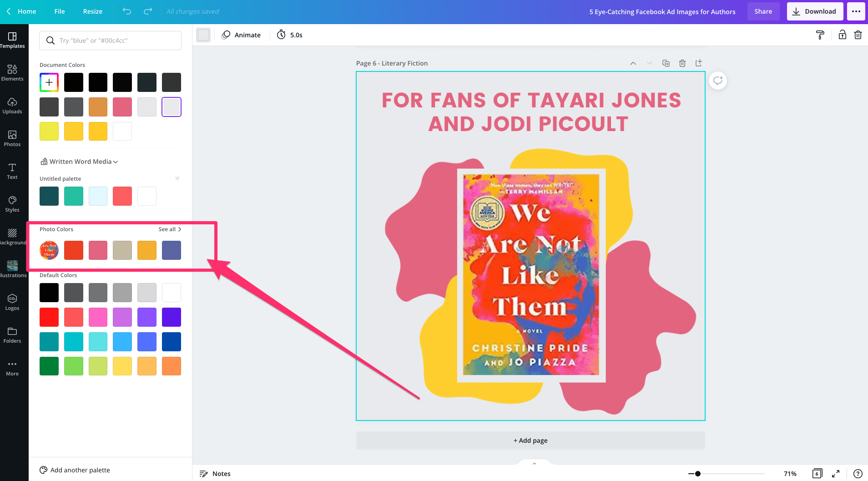Open the Resize menu

(93, 11)
